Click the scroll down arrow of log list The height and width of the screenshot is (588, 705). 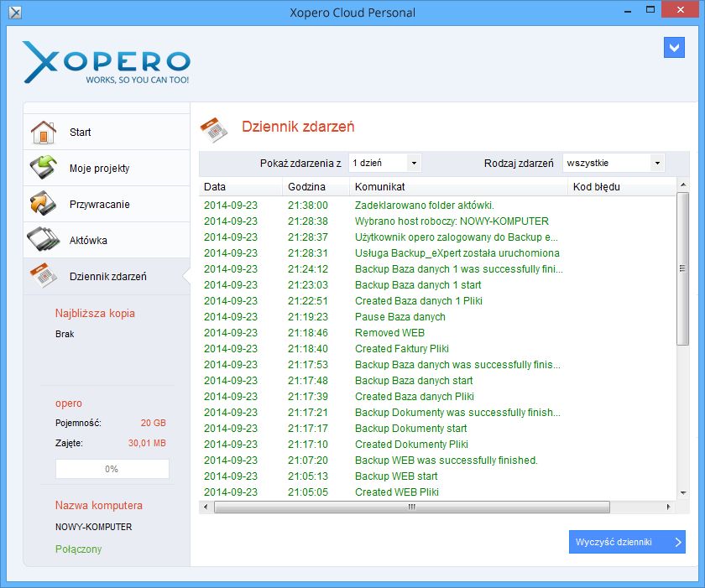[683, 492]
